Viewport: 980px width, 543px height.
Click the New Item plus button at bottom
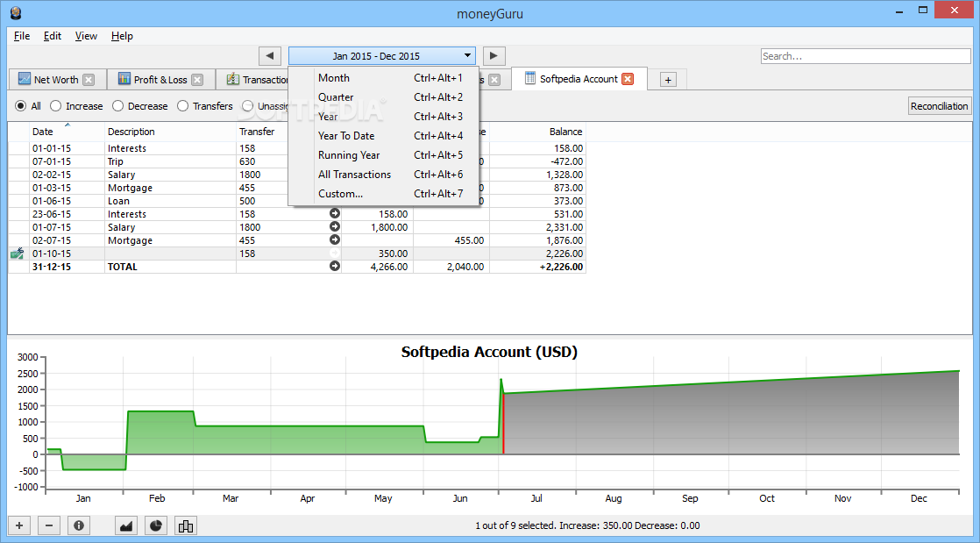[x=18, y=525]
